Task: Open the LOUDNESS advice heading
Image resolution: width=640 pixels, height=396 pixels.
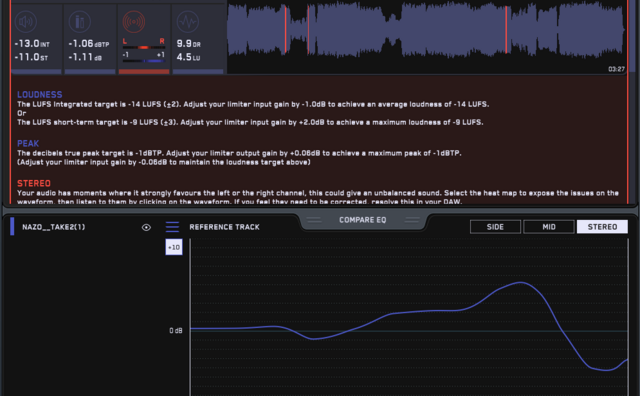Action: (x=40, y=95)
